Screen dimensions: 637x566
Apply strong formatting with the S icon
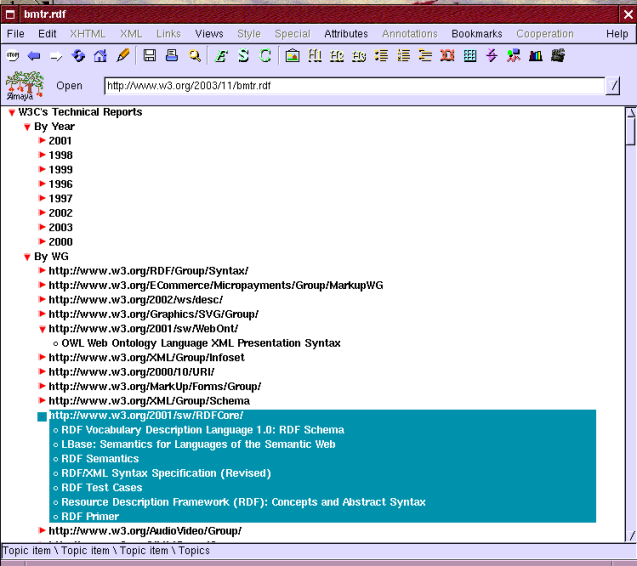tap(243, 56)
